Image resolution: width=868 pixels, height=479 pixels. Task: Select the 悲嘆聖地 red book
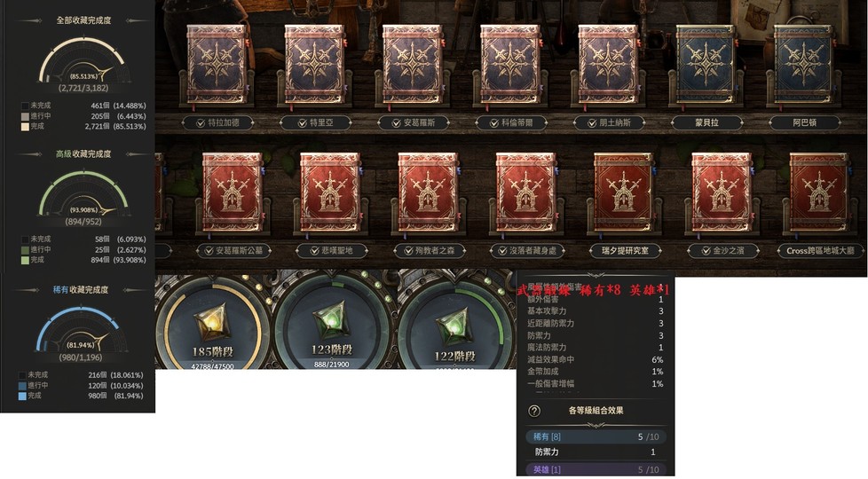330,192
